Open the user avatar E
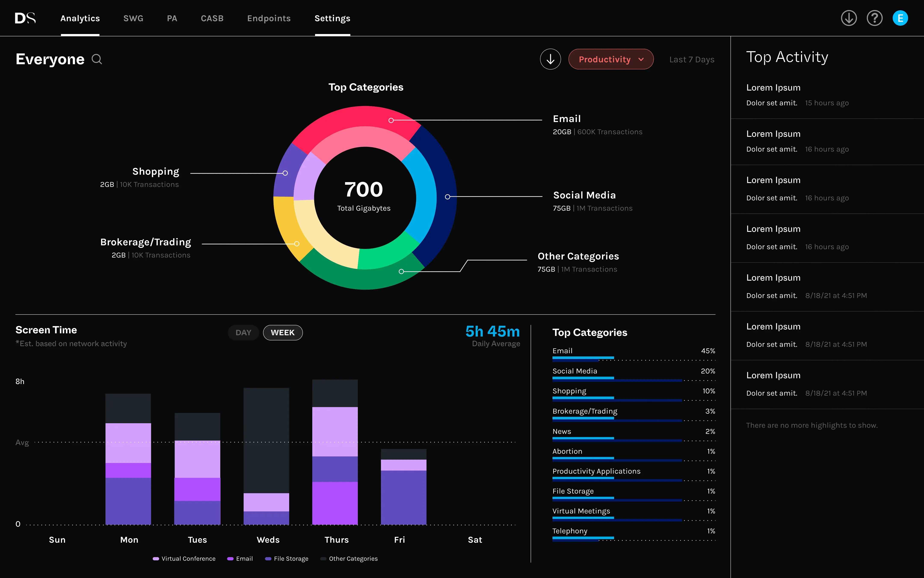924x578 pixels. 900,18
